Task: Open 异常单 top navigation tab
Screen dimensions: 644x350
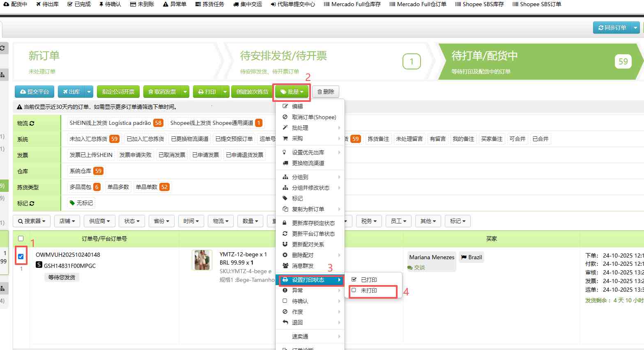Action: 175,4
